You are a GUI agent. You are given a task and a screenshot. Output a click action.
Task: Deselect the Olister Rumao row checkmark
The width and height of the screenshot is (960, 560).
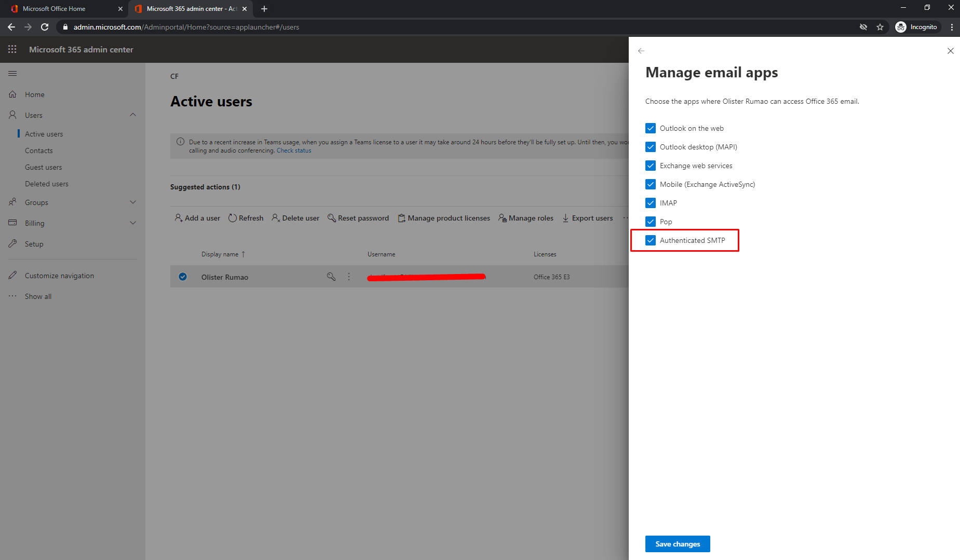point(183,277)
